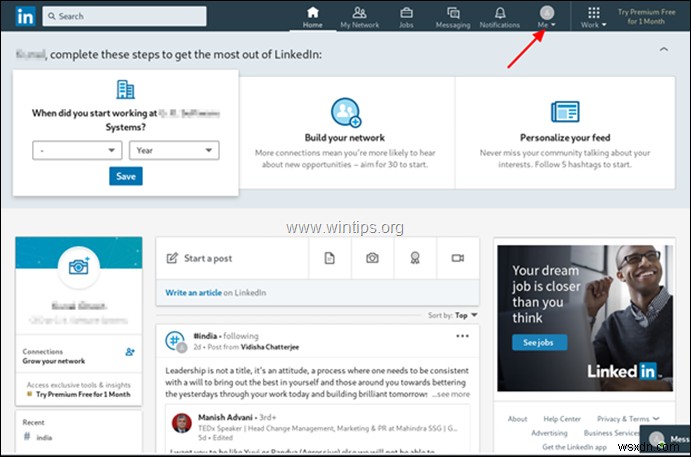Open the Messaging pop-up bar
Viewport: 691px width, 457px height.
(x=665, y=439)
